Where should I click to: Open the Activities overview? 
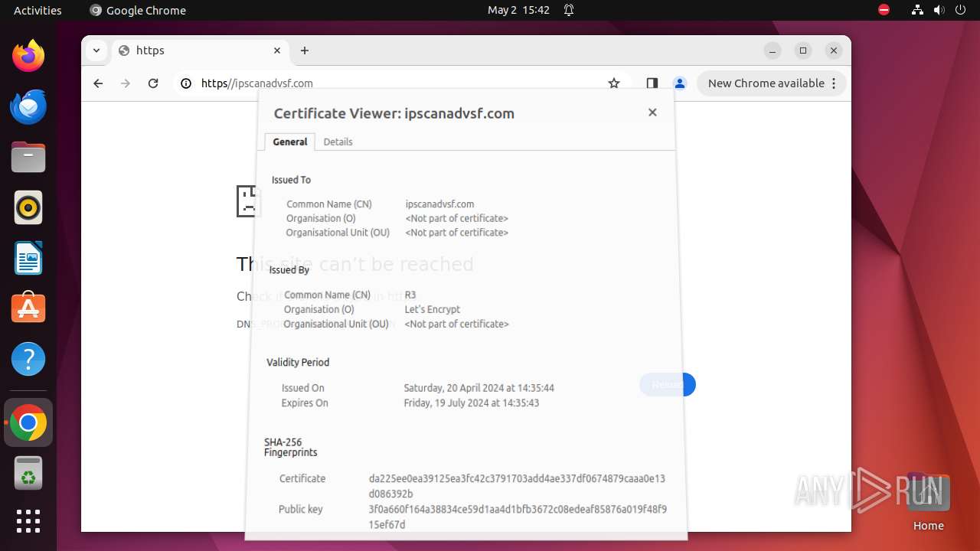point(38,10)
